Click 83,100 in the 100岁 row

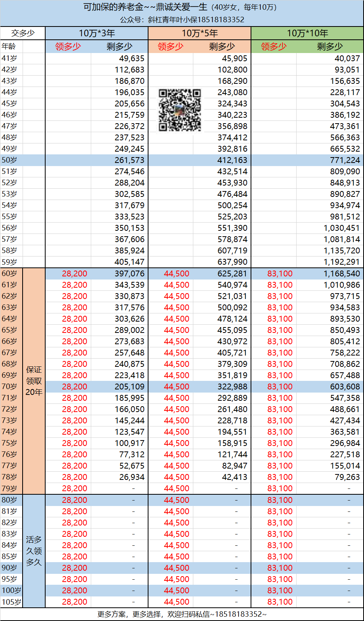[280, 591]
